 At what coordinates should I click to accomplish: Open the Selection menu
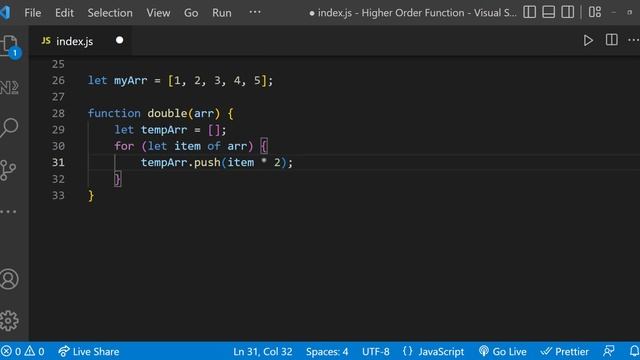click(110, 13)
